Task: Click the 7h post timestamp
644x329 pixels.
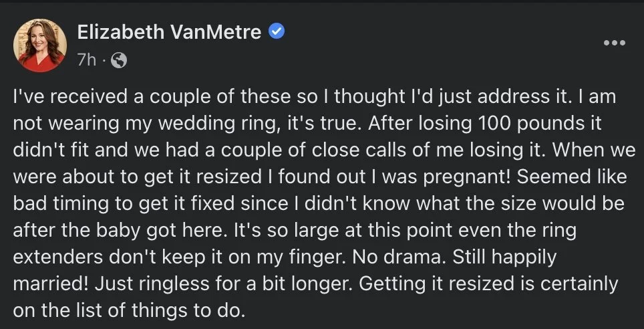Action: coord(87,60)
